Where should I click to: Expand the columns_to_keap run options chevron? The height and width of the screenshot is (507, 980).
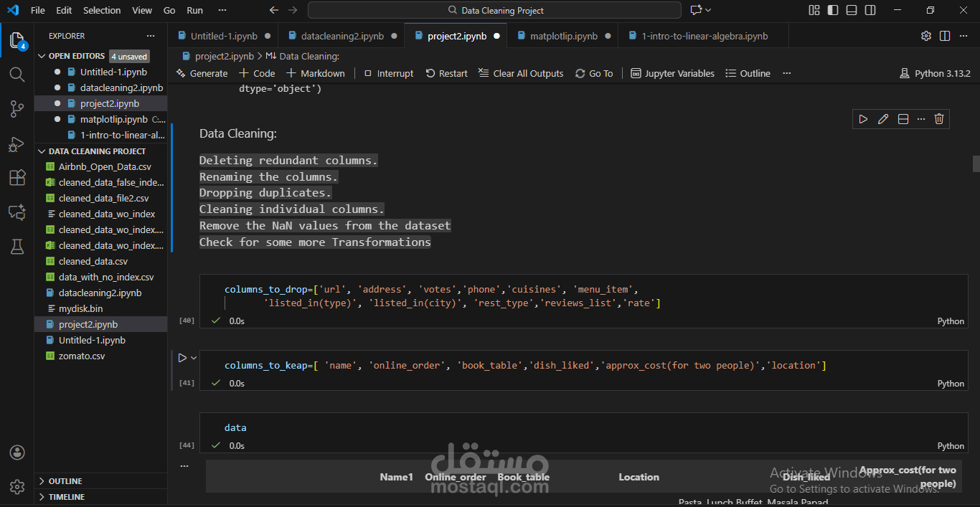[x=194, y=357]
